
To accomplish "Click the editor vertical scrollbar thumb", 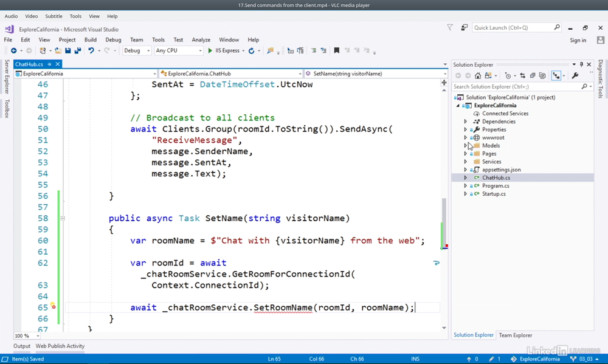I will (444, 222).
